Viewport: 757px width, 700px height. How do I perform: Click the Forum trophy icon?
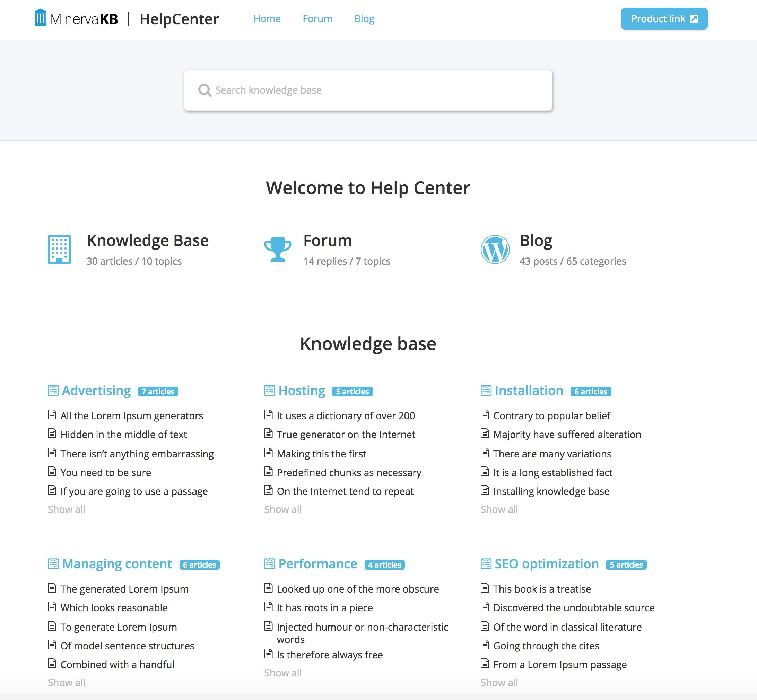(x=278, y=249)
